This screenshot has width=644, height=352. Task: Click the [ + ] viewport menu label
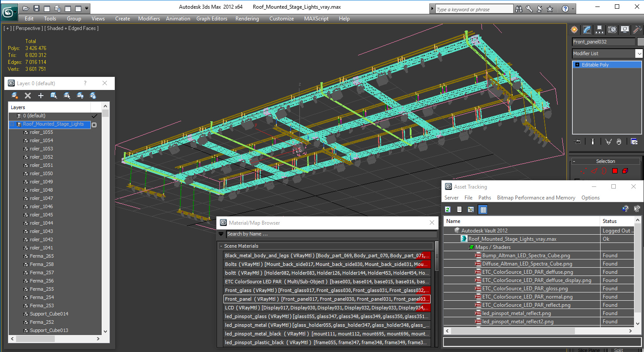(7, 28)
